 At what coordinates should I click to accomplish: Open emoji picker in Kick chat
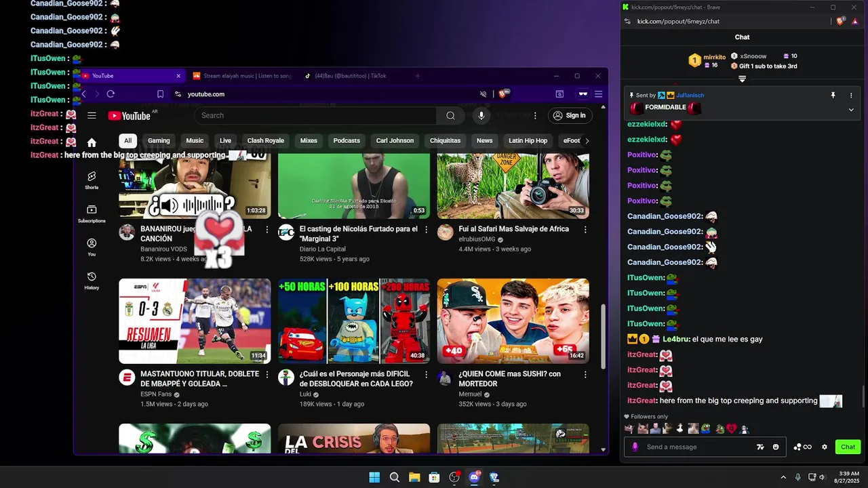(x=776, y=447)
